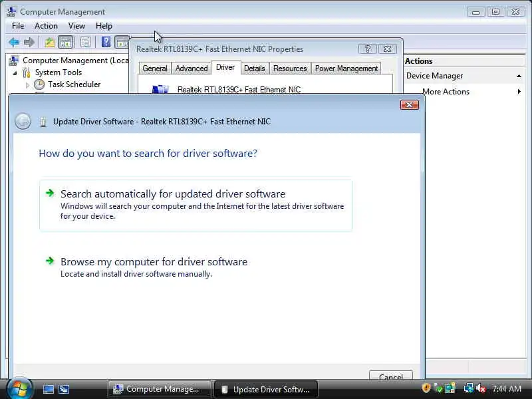Viewport: 532px width, 399px height.
Task: Collapse Device Manager section in Actions pane
Action: [519, 76]
